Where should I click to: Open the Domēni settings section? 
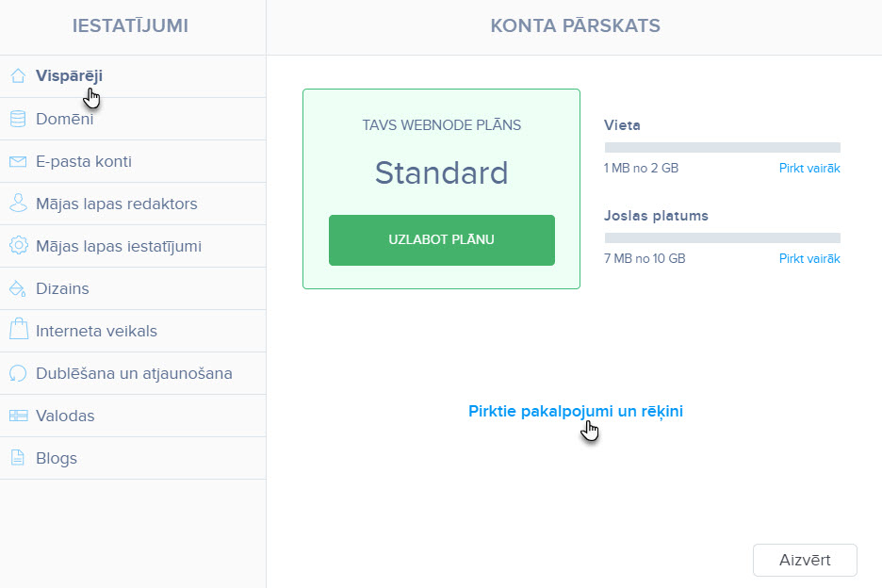[133, 119]
